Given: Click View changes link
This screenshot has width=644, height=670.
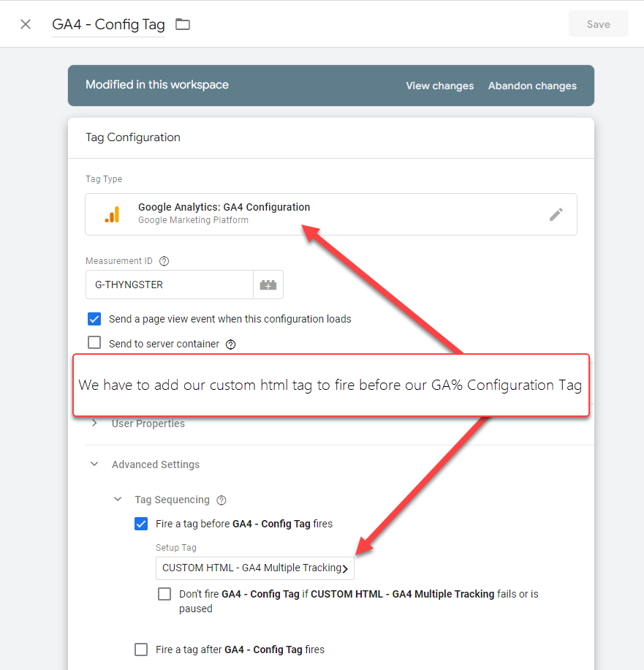Looking at the screenshot, I should tap(439, 86).
